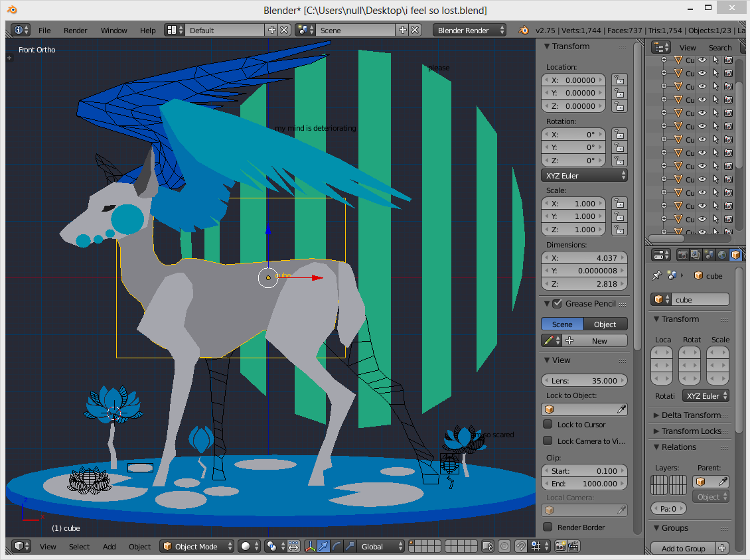Open the Add menu in viewport header

coord(109,547)
